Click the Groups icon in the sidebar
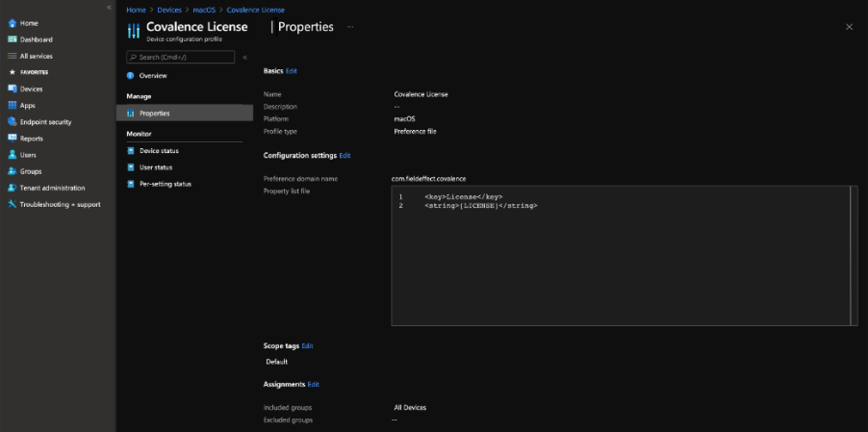Image resolution: width=868 pixels, height=432 pixels. tap(13, 171)
